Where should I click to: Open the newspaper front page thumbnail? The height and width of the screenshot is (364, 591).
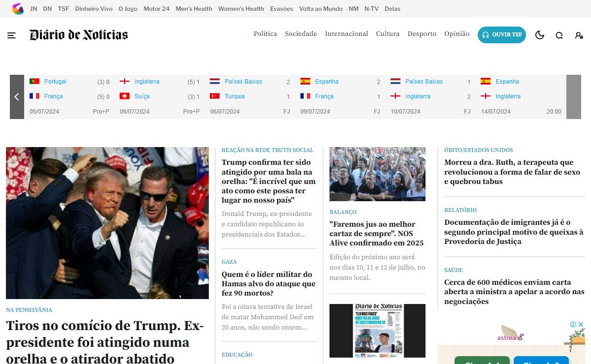click(x=377, y=331)
